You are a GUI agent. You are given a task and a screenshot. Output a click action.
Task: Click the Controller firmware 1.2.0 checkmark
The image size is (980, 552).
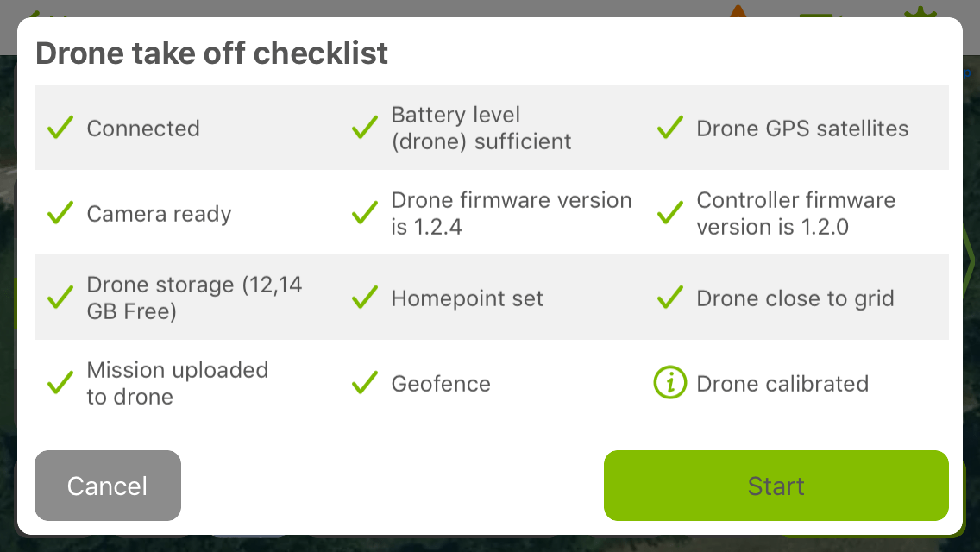point(669,212)
